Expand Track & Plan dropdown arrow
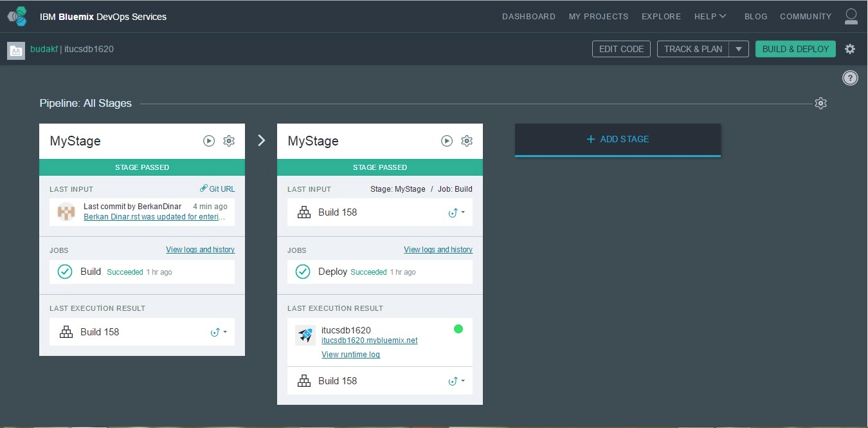Screen dimensions: 868x428 coord(739,49)
